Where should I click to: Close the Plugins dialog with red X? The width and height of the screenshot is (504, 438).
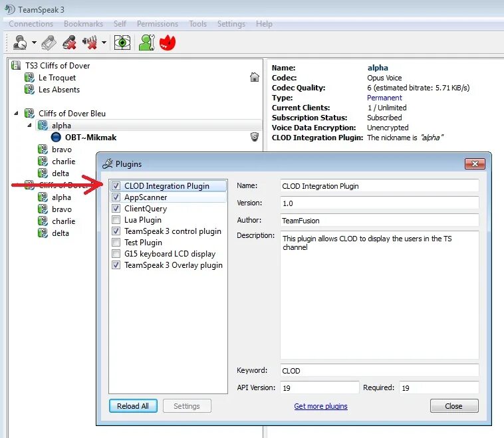coord(475,164)
